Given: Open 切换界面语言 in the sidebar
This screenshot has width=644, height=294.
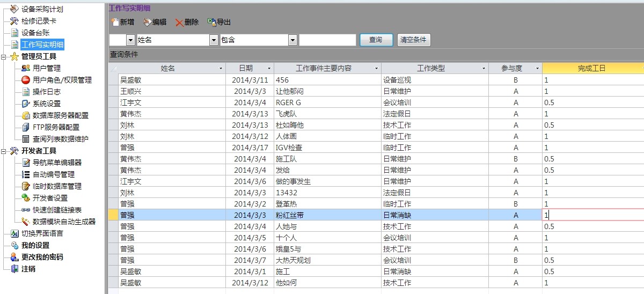Looking at the screenshot, I should [x=42, y=233].
